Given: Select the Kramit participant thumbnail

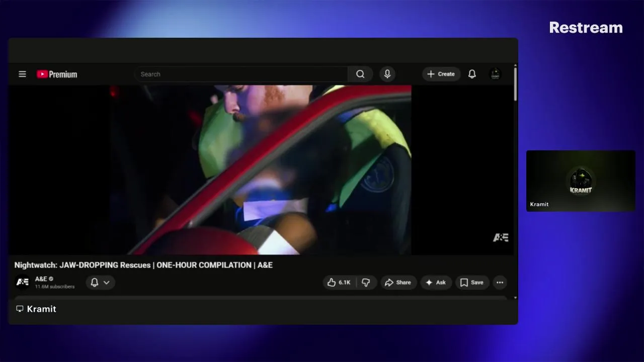Looking at the screenshot, I should [581, 180].
